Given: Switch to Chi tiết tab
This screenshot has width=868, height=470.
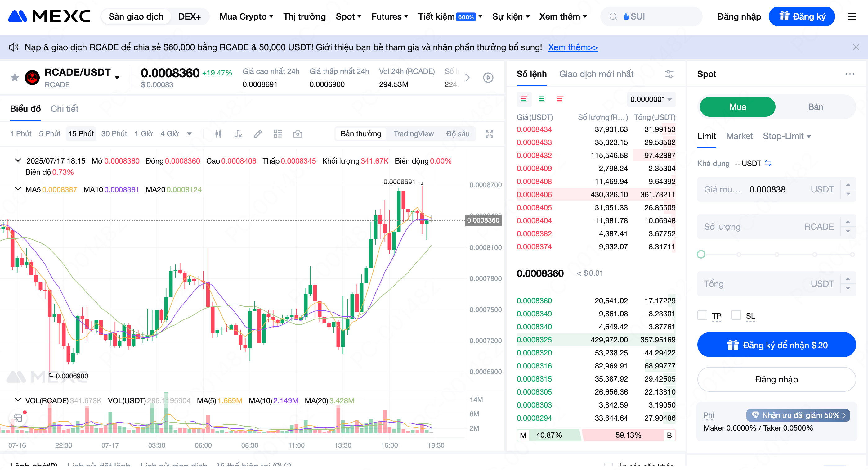Looking at the screenshot, I should click(x=64, y=109).
